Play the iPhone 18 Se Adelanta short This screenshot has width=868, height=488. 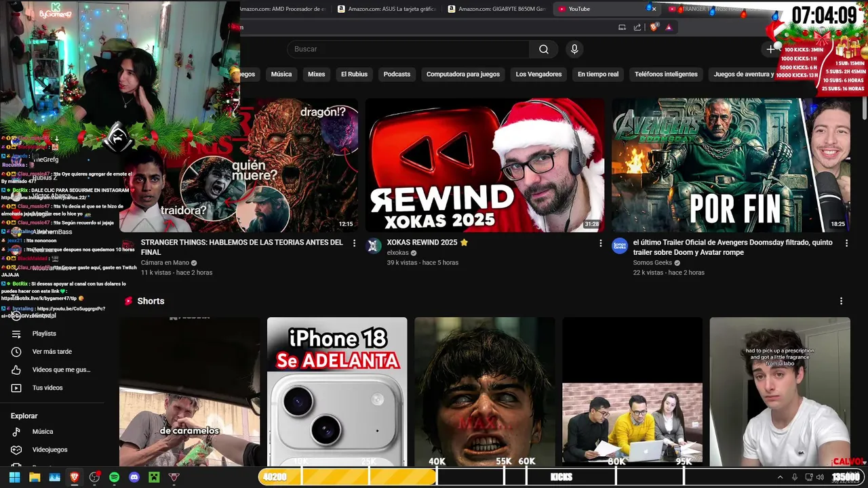(x=337, y=392)
